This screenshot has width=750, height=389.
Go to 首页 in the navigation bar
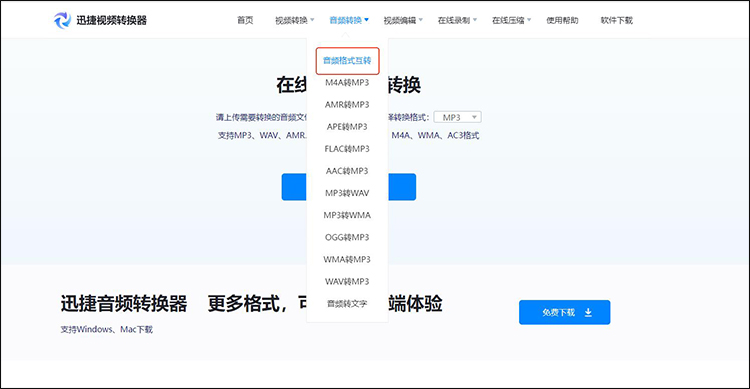245,20
